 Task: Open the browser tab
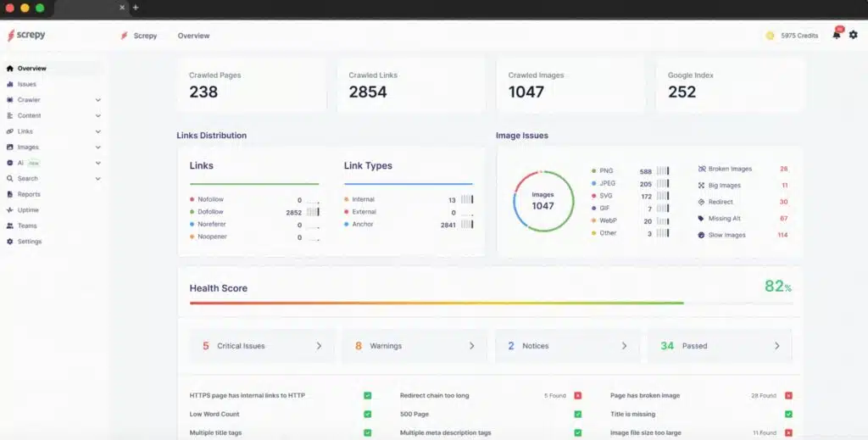[x=92, y=8]
